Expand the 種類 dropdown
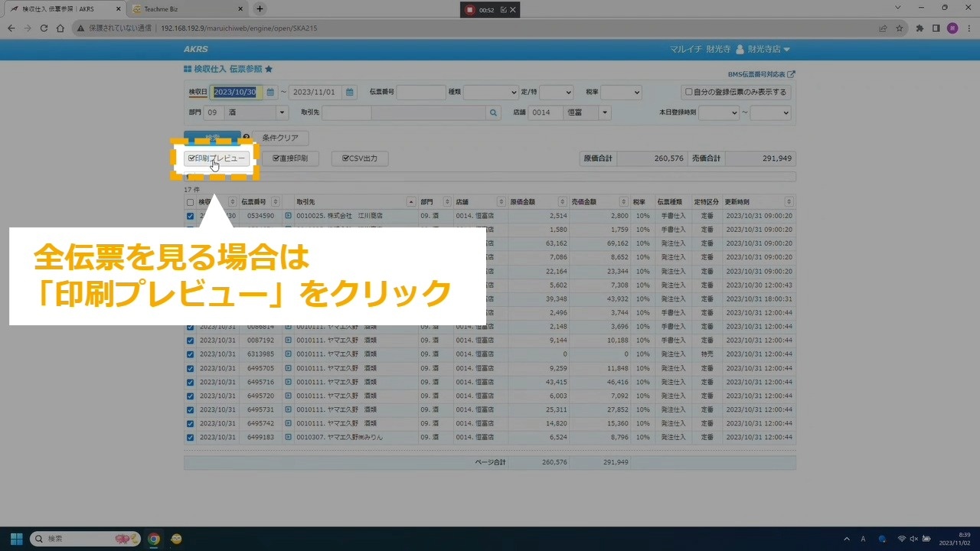The height and width of the screenshot is (551, 980). [x=491, y=93]
